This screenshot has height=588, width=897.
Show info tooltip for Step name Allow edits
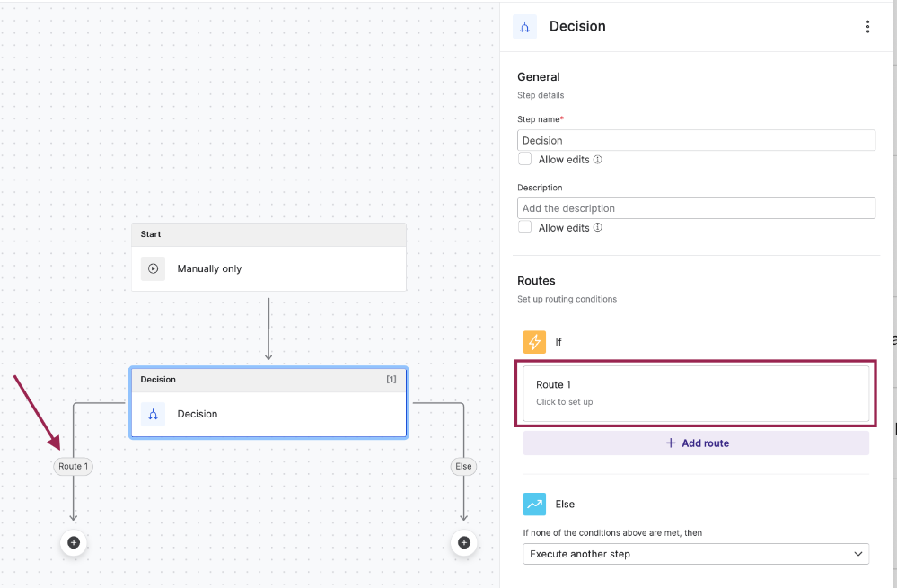click(597, 160)
